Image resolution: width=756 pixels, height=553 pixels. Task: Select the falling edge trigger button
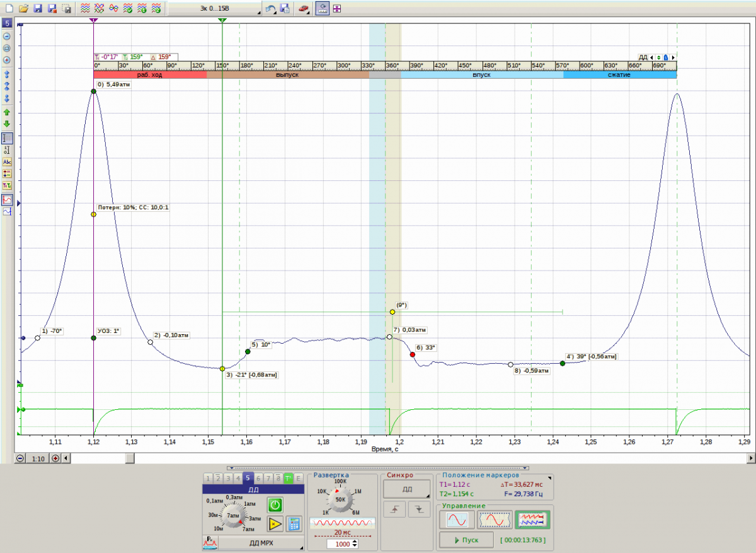click(418, 509)
